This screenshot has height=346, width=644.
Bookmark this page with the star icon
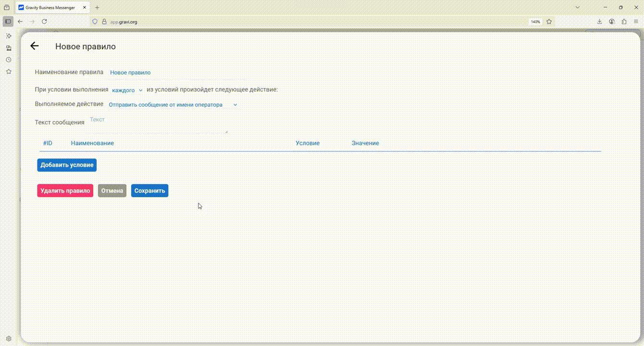pyautogui.click(x=549, y=22)
